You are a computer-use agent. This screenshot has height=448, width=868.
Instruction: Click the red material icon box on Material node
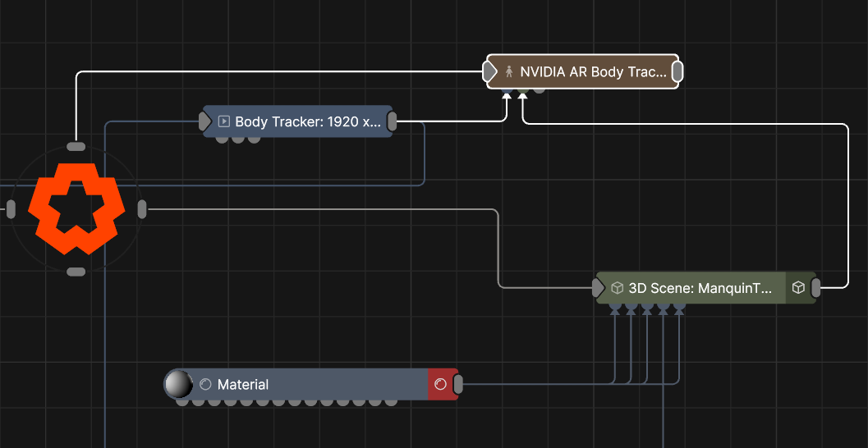click(440, 384)
